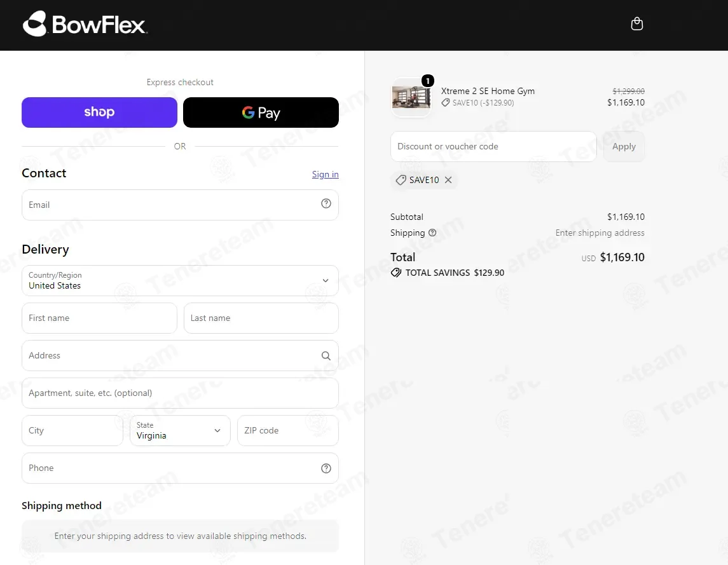This screenshot has height=565, width=728.
Task: Click the Total Savings tag icon
Action: point(396,273)
